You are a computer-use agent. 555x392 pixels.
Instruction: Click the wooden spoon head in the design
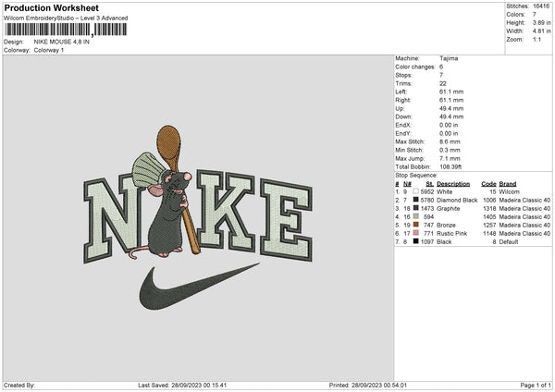(x=169, y=141)
